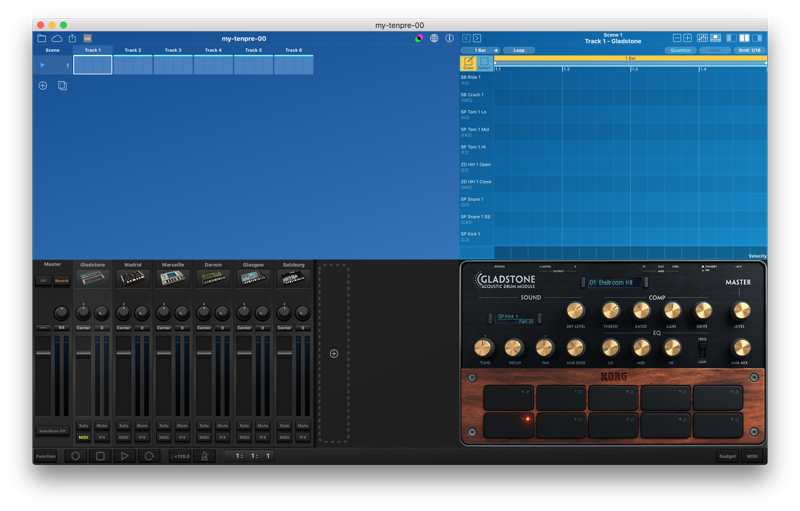The height and width of the screenshot is (511, 800).
Task: Open the Grid: 1/16 selector
Action: (x=749, y=50)
